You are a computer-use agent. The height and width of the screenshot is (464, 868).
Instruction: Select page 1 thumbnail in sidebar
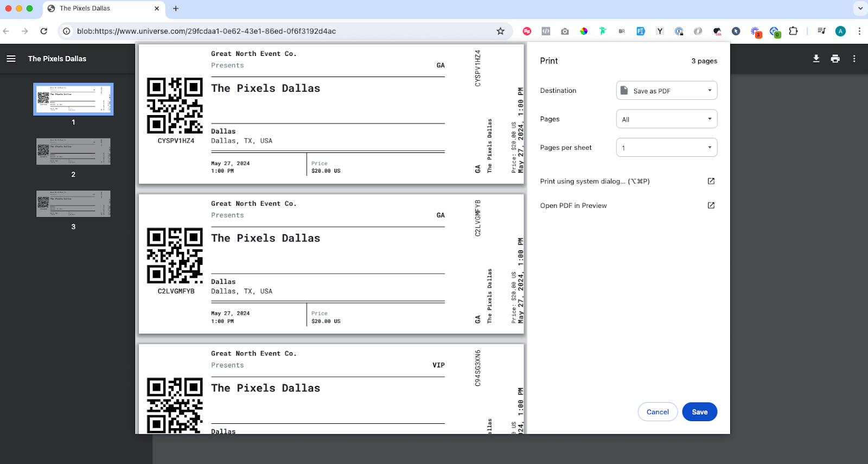pyautogui.click(x=73, y=99)
